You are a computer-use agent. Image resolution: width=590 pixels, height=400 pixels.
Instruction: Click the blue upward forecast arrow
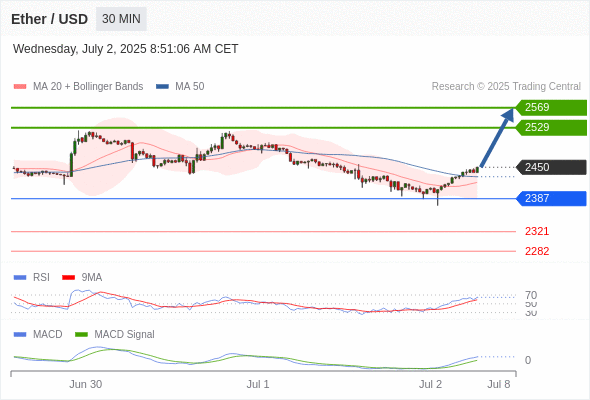tap(497, 138)
